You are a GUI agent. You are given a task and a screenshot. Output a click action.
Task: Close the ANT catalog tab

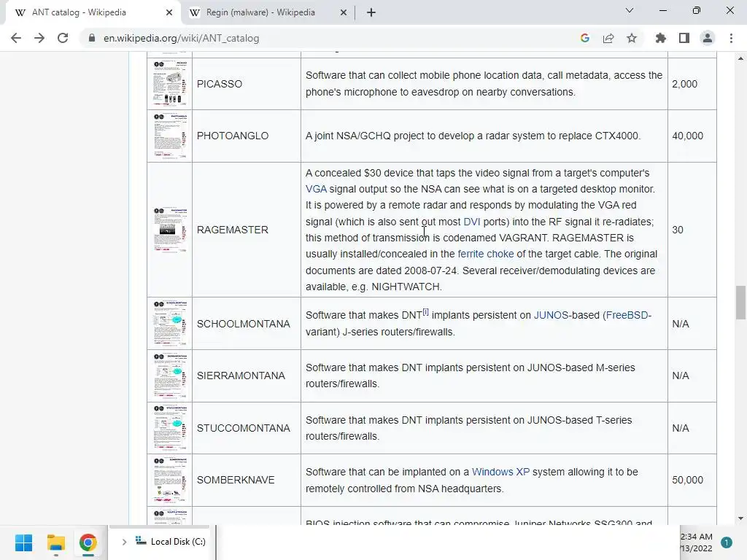169,12
